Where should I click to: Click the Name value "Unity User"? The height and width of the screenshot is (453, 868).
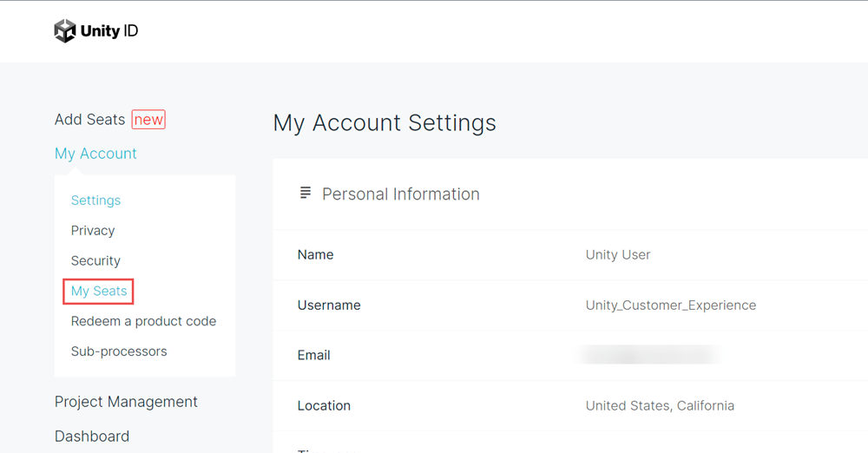[x=618, y=255]
